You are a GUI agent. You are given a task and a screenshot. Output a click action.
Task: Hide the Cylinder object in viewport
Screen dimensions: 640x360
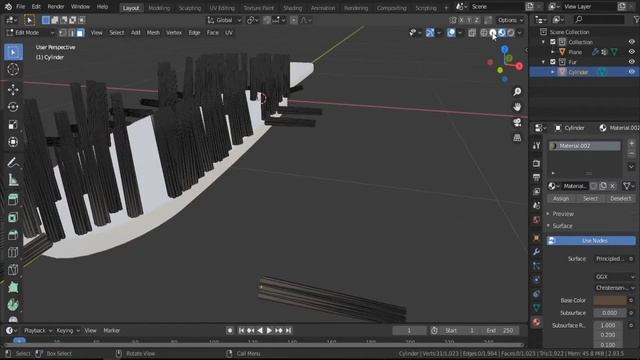tap(631, 72)
